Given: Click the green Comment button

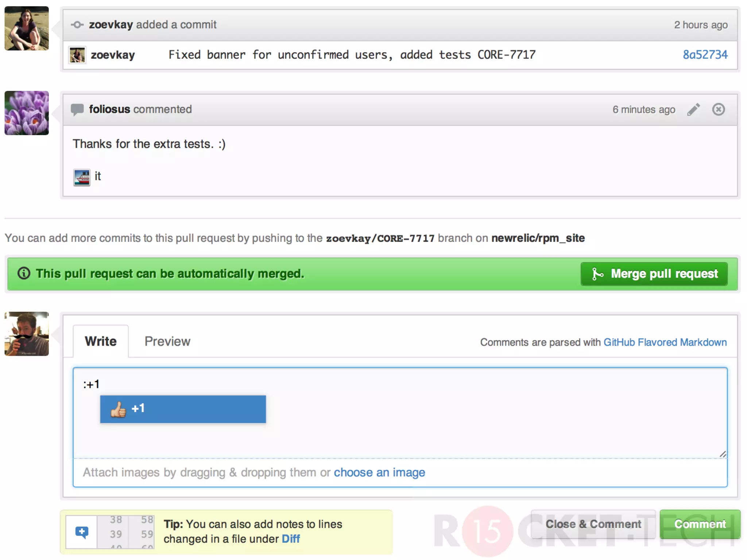Looking at the screenshot, I should (700, 524).
